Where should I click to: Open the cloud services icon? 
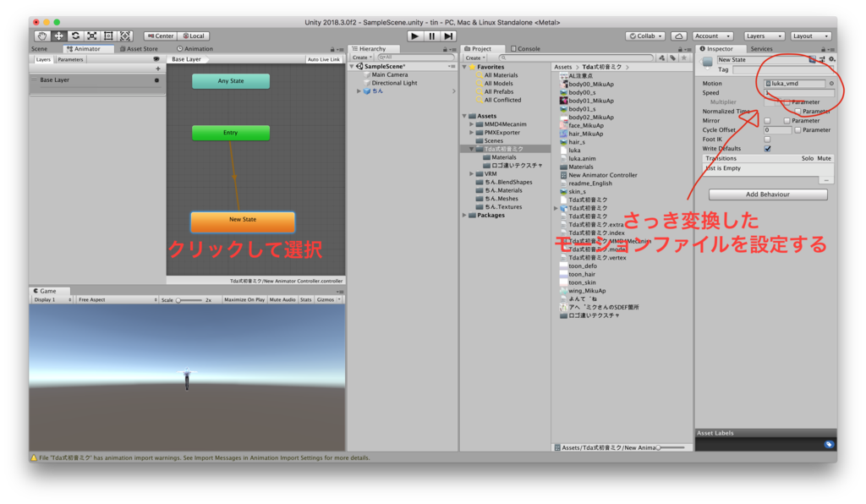coord(679,36)
